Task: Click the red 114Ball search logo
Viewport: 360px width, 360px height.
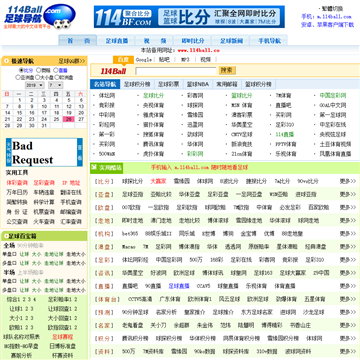Action: point(113,71)
